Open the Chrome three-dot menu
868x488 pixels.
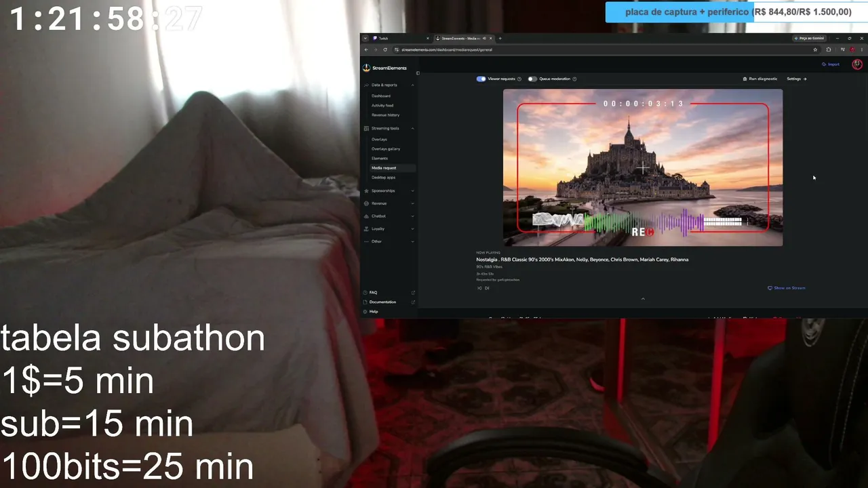pyautogui.click(x=862, y=49)
